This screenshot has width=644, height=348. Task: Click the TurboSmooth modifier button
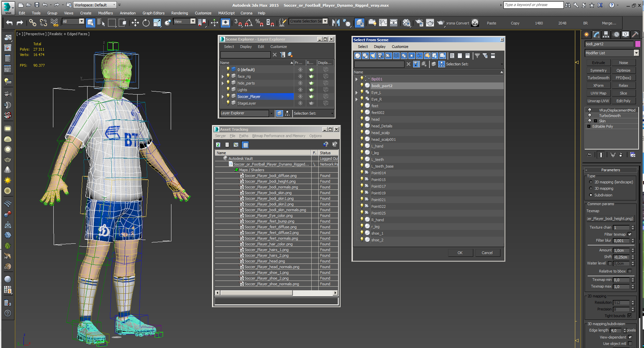(x=598, y=78)
